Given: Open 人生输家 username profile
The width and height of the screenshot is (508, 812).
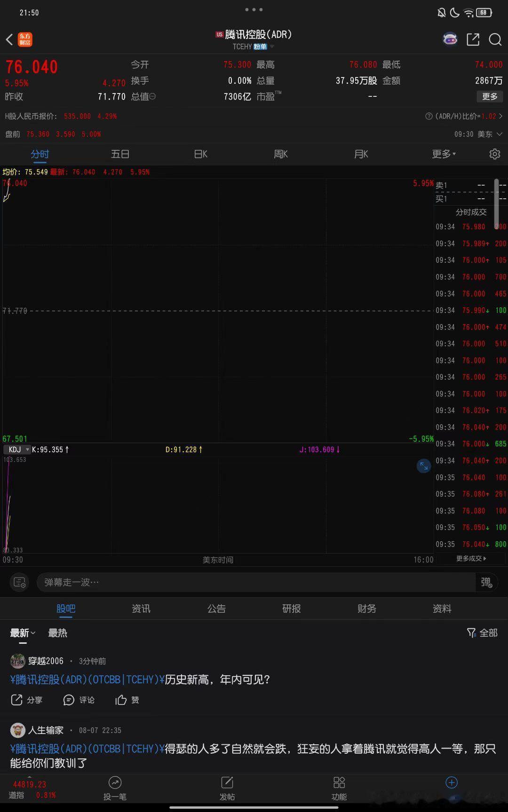Looking at the screenshot, I should coord(46,730).
